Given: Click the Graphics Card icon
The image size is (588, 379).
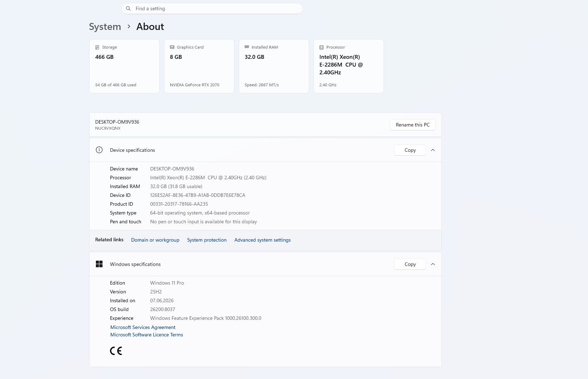Looking at the screenshot, I should (172, 47).
